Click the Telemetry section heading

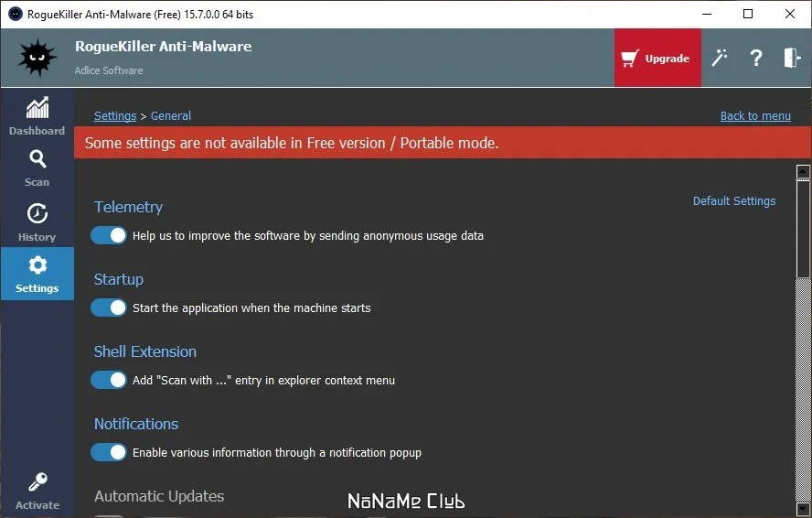click(128, 207)
